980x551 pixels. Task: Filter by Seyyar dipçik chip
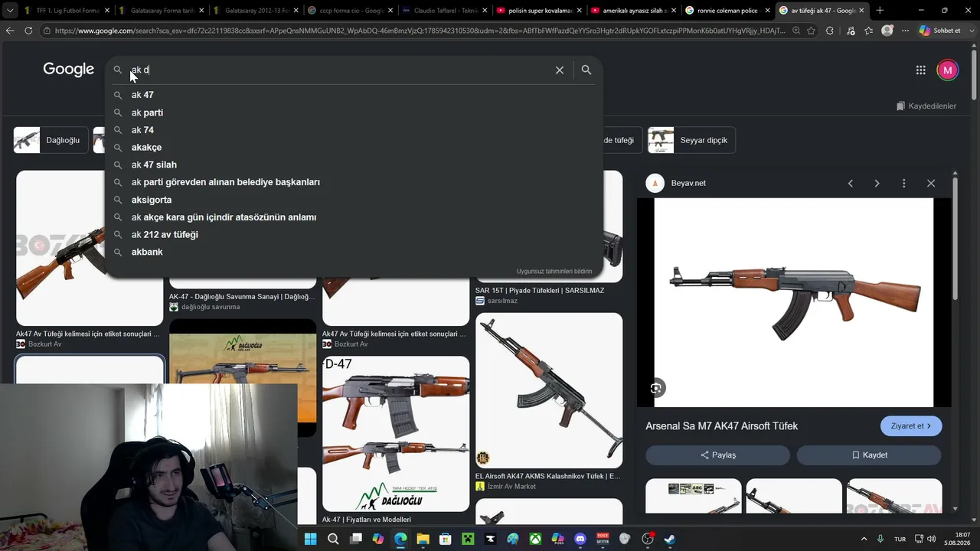691,140
